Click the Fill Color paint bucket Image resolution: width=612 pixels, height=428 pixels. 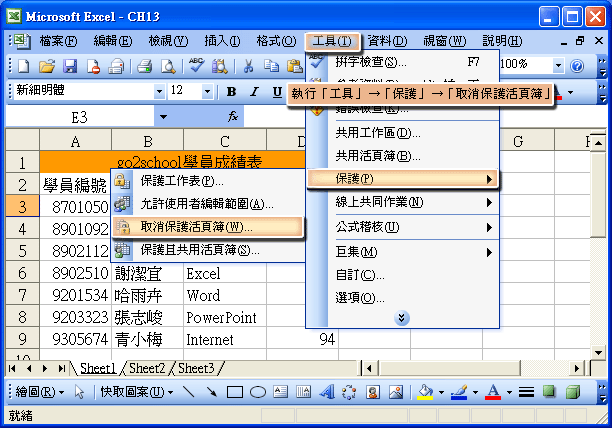[425, 392]
